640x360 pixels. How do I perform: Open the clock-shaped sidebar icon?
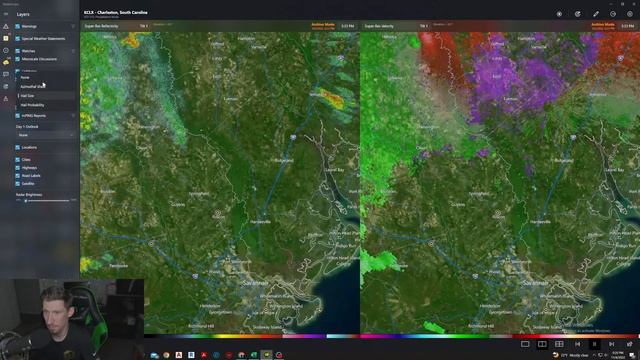click(6, 50)
